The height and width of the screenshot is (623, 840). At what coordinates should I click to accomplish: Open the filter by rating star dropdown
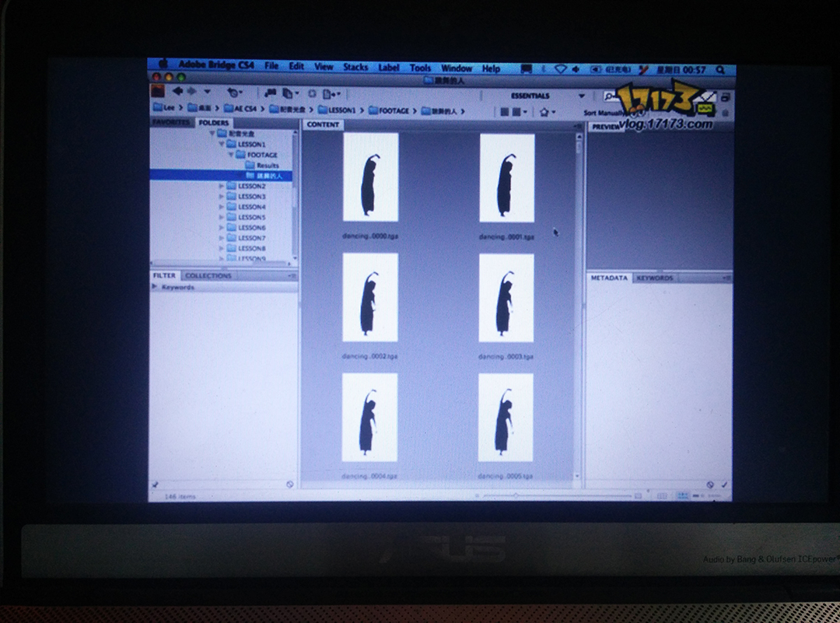(547, 112)
